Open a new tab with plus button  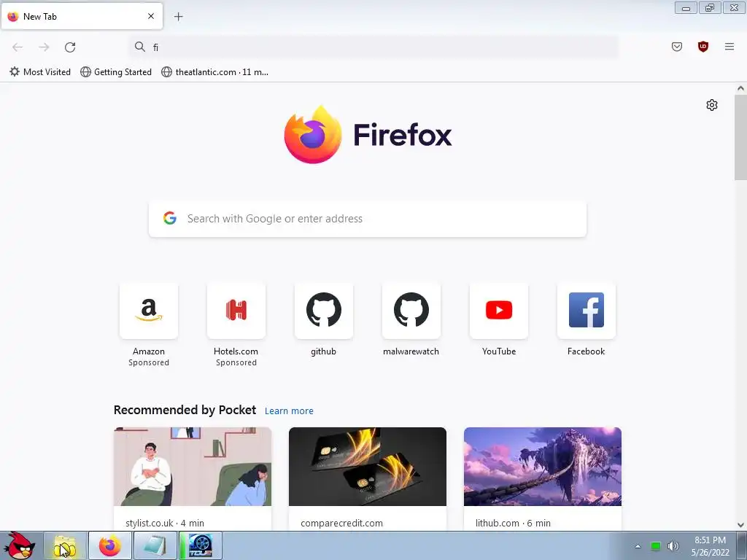point(178,17)
